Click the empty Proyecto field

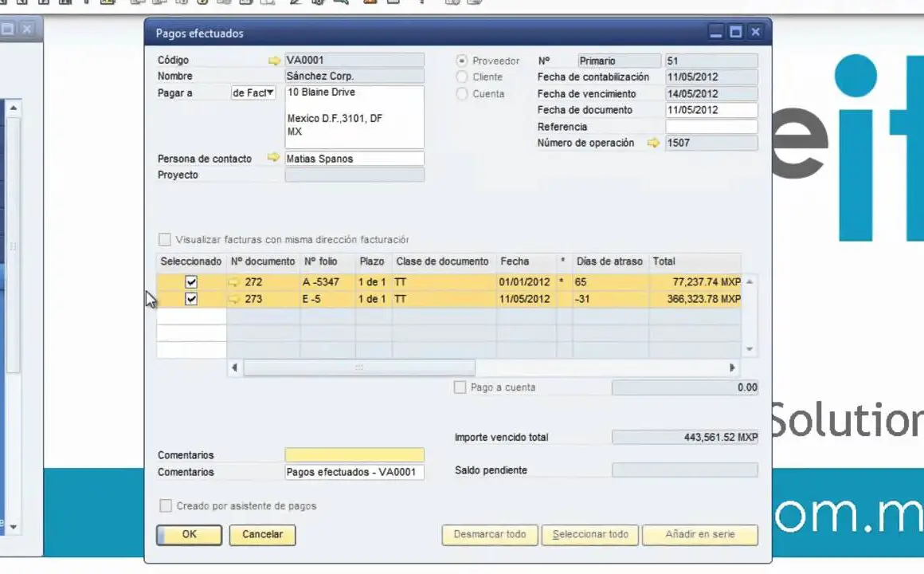pos(354,175)
